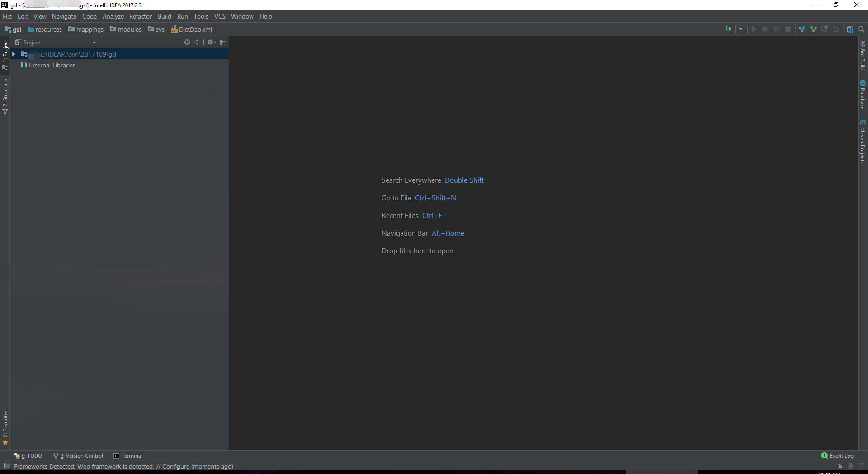Open the View menu
The width and height of the screenshot is (868, 474).
40,16
